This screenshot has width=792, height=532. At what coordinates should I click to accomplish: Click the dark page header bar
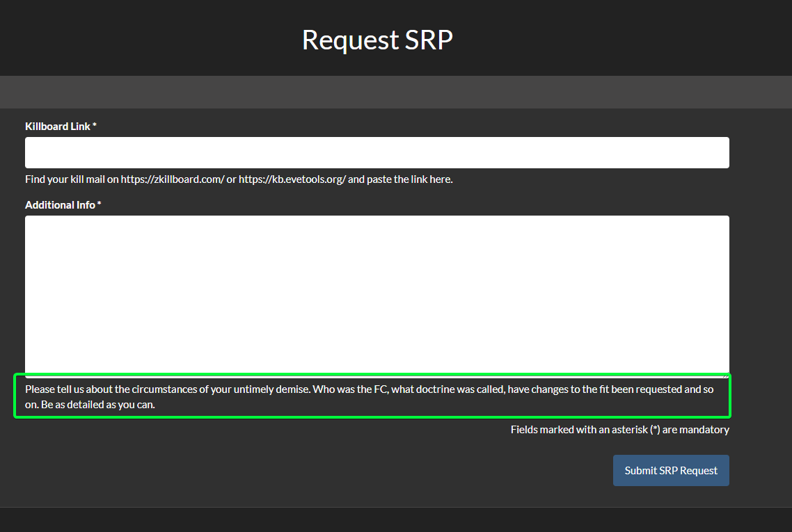pyautogui.click(x=139, y=38)
